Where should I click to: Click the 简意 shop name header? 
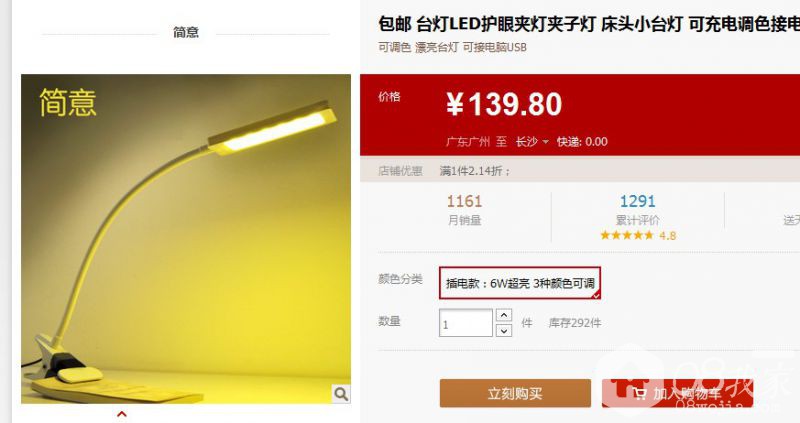[186, 32]
